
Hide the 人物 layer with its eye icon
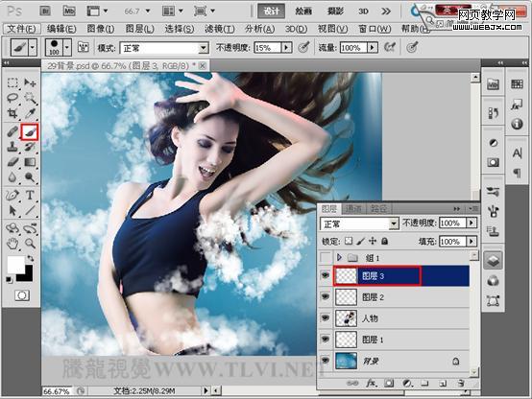(x=325, y=318)
